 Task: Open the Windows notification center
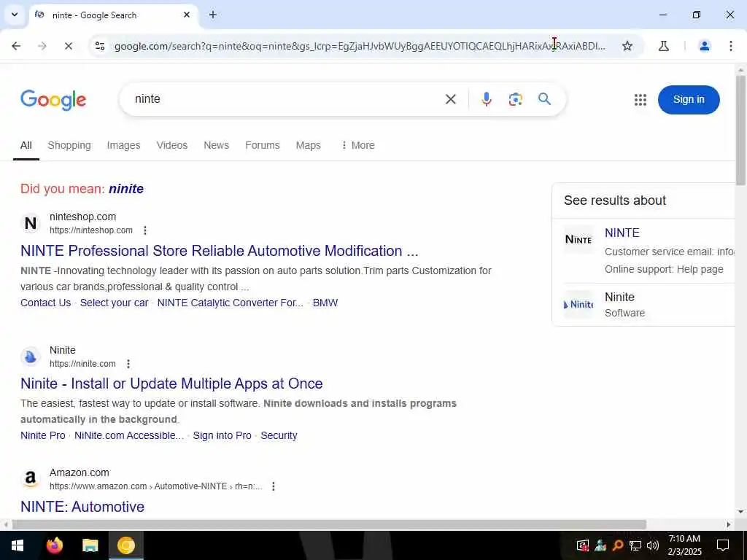point(723,545)
